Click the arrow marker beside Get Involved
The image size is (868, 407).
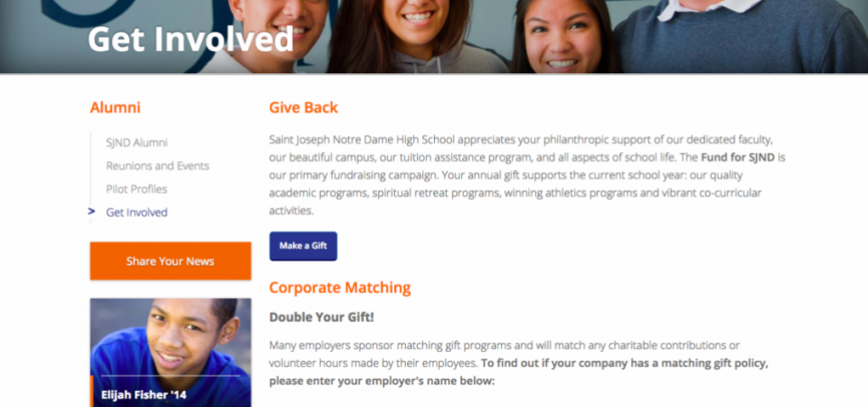pos(92,212)
